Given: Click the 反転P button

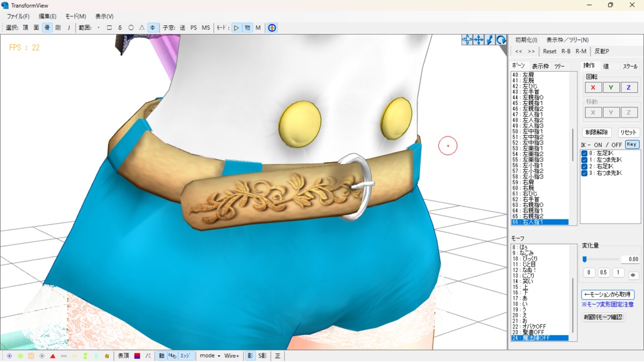Looking at the screenshot, I should [x=602, y=52].
